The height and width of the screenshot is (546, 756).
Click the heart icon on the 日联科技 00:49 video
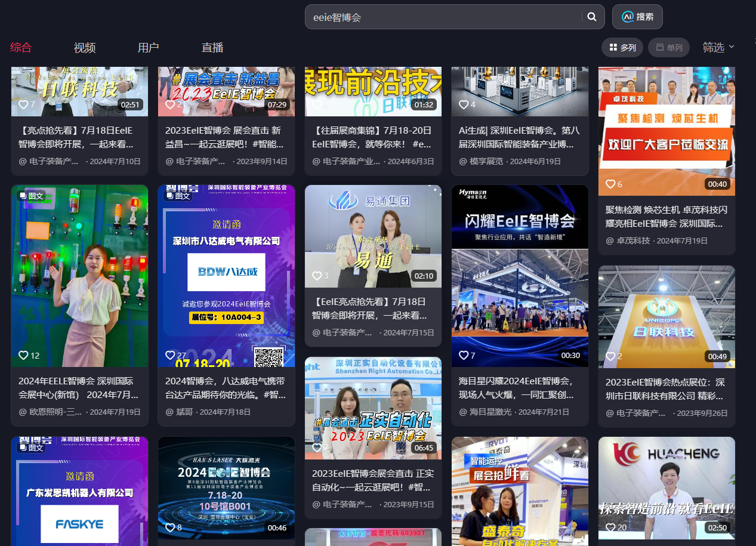click(x=610, y=356)
